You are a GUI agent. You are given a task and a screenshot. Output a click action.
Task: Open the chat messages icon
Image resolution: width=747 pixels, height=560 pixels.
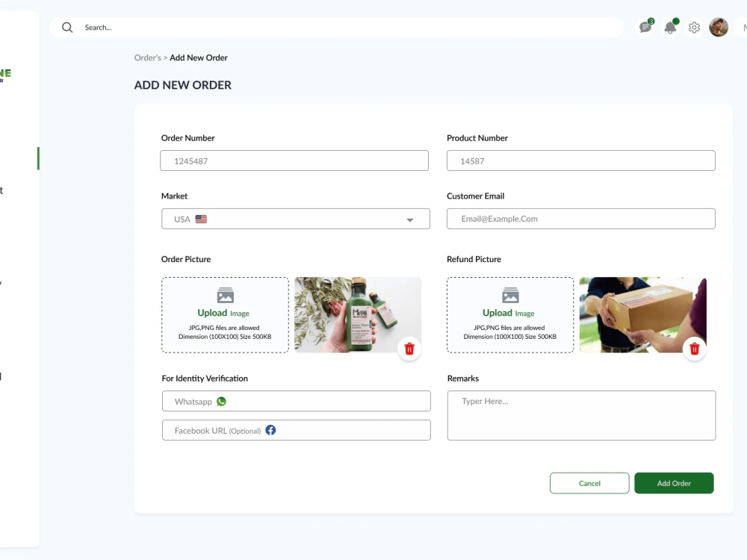[644, 27]
